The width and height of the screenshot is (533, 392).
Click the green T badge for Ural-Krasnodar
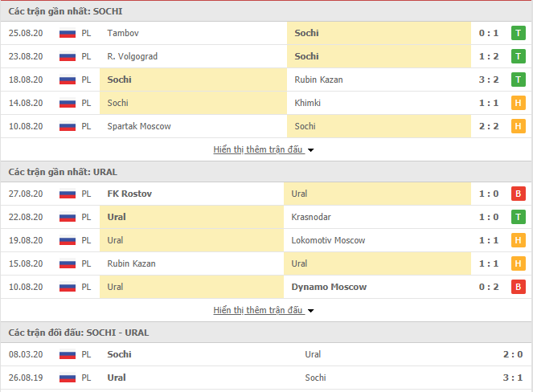518,217
